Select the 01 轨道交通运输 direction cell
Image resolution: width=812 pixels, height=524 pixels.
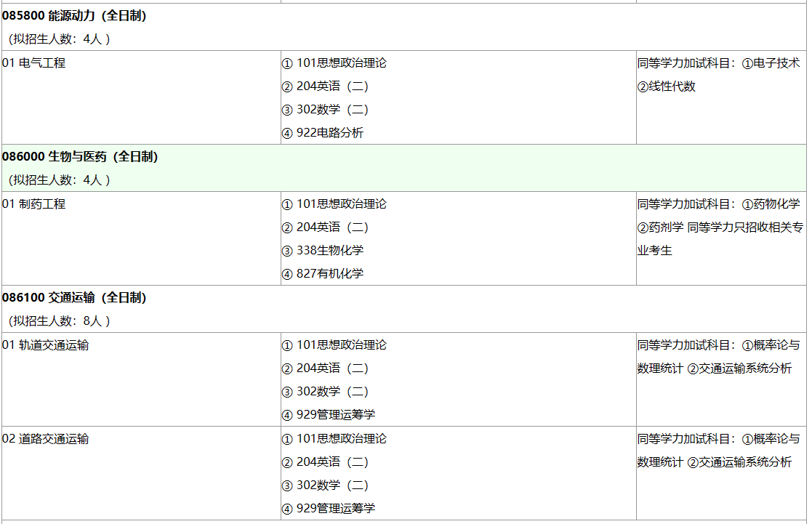46,345
